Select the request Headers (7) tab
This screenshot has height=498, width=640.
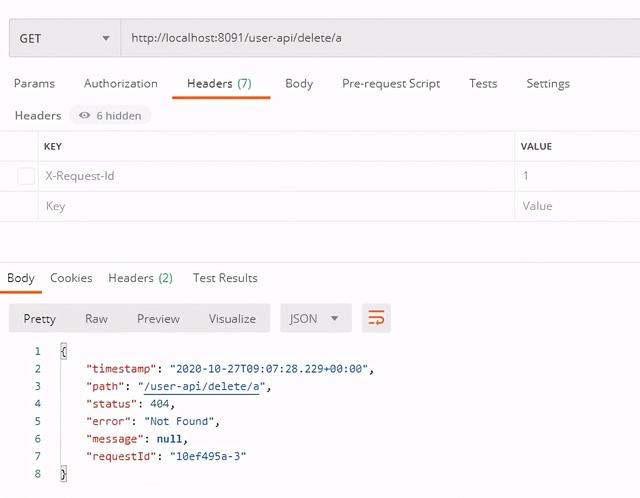coord(220,84)
